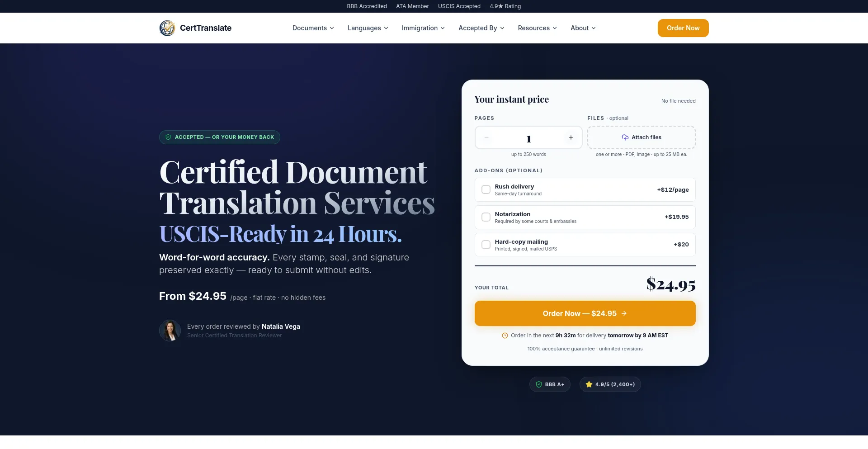Enable the Rush delivery add-on checkbox
Screen dimensions: 868x449
coord(486,189)
